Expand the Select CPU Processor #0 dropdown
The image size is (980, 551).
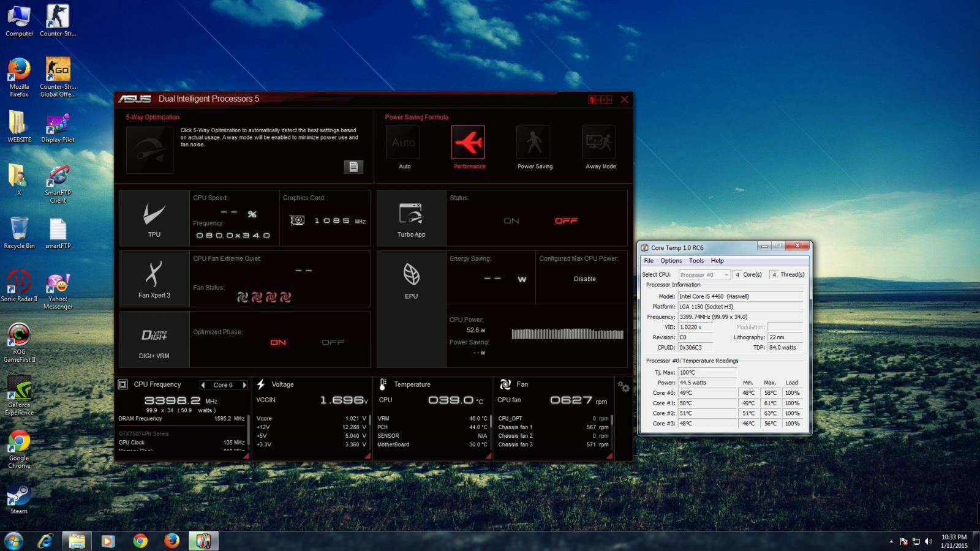click(704, 275)
